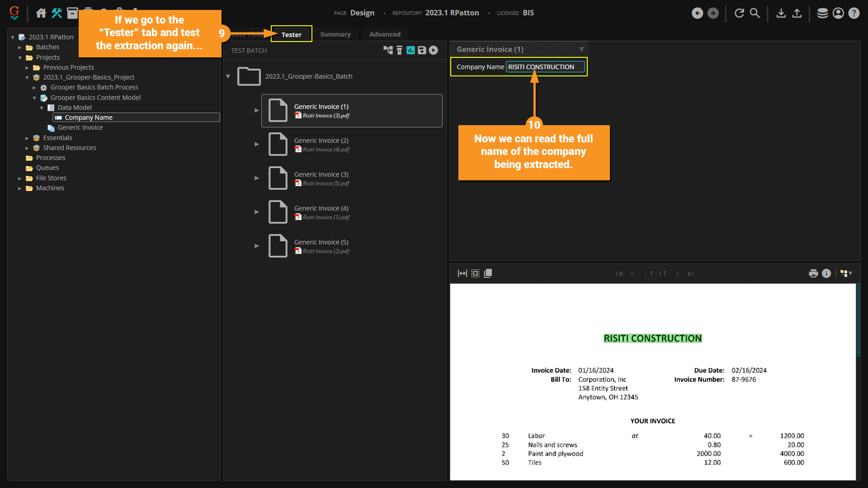The height and width of the screenshot is (488, 868).
Task: Open the Advanced tab
Action: point(385,34)
